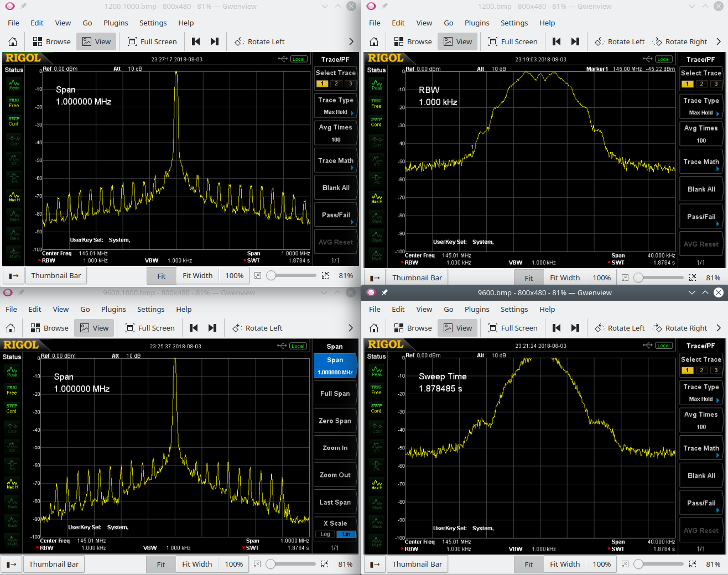Open Help menu in 1200.1000.bmp window
The width and height of the screenshot is (728, 575).
pyautogui.click(x=186, y=23)
